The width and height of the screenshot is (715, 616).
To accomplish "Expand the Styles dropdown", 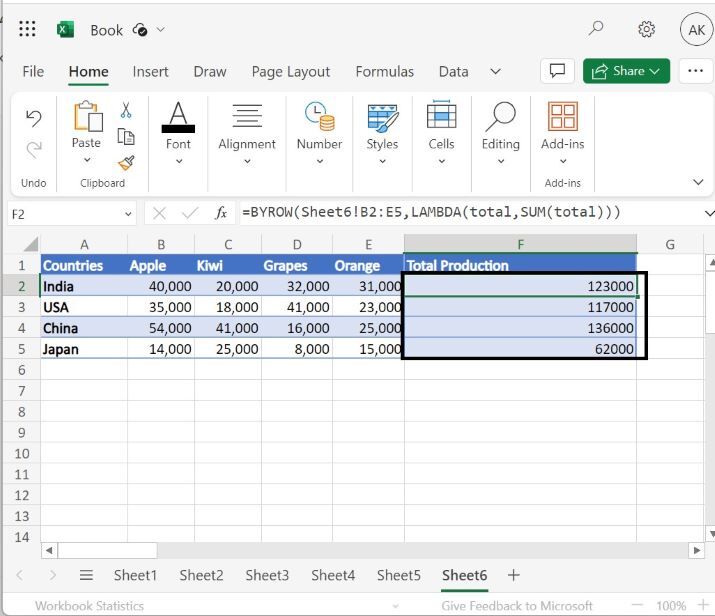I will [x=382, y=160].
